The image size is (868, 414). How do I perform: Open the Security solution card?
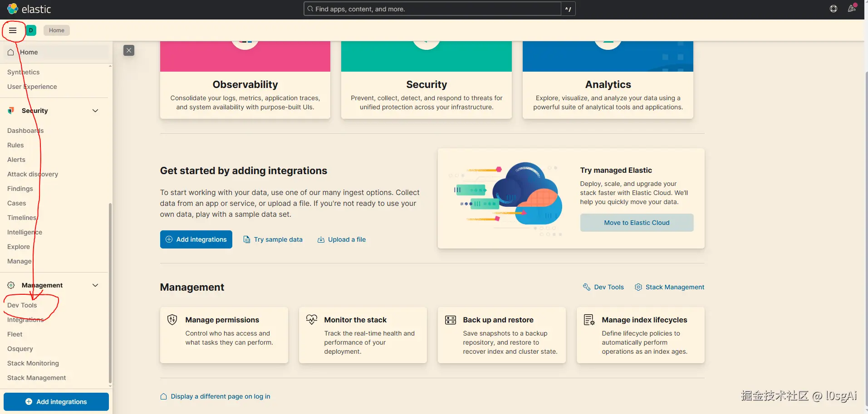pyautogui.click(x=427, y=80)
